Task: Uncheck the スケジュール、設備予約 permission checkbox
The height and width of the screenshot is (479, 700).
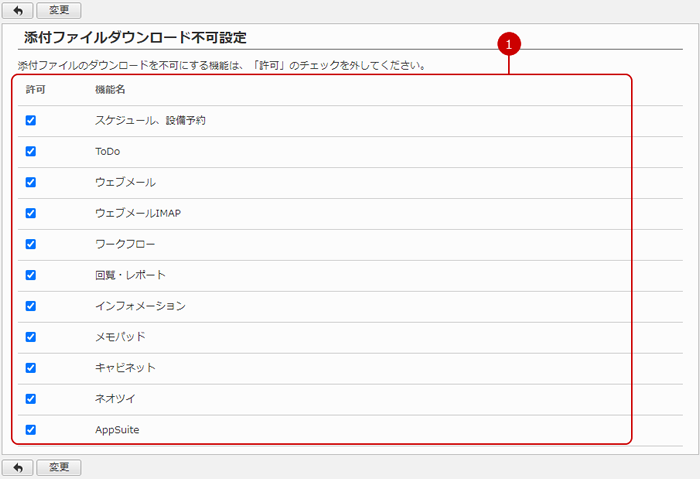Action: click(31, 120)
